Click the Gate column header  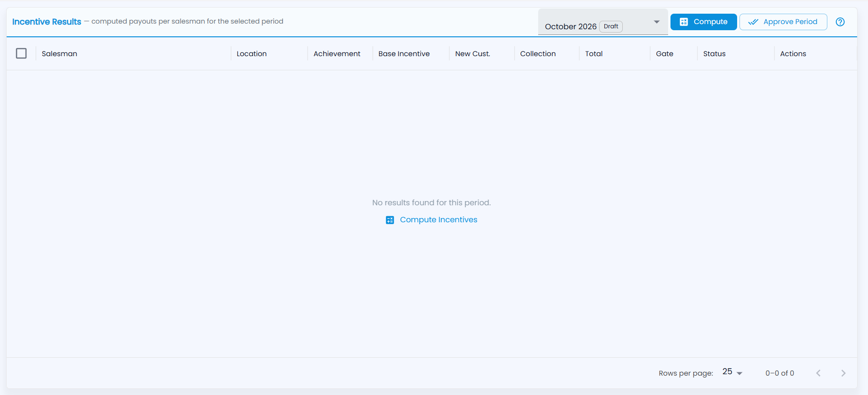(664, 54)
